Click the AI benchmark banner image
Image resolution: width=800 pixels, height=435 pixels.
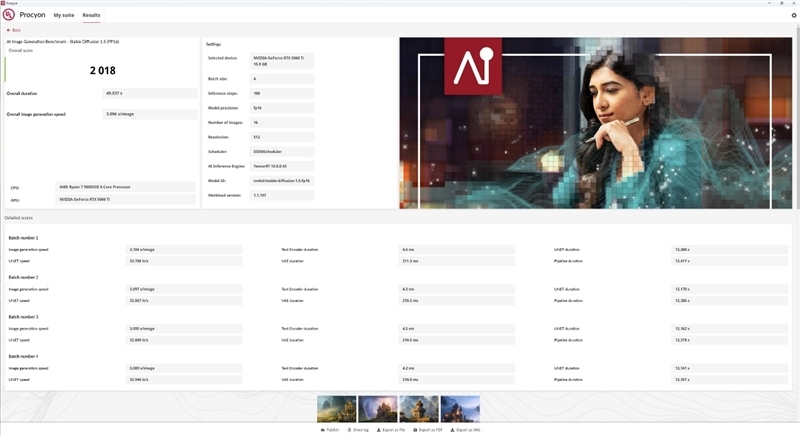596,123
